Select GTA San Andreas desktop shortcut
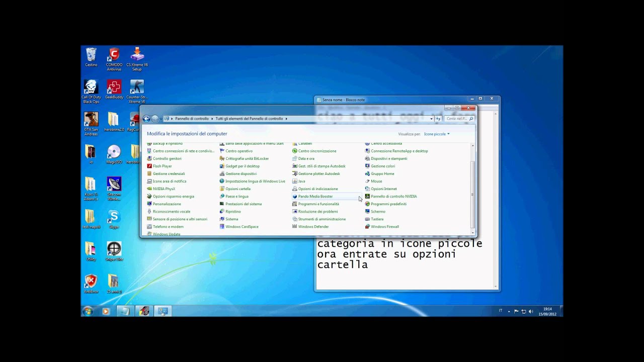Screen dimensions: 644x362 pyautogui.click(x=91, y=124)
